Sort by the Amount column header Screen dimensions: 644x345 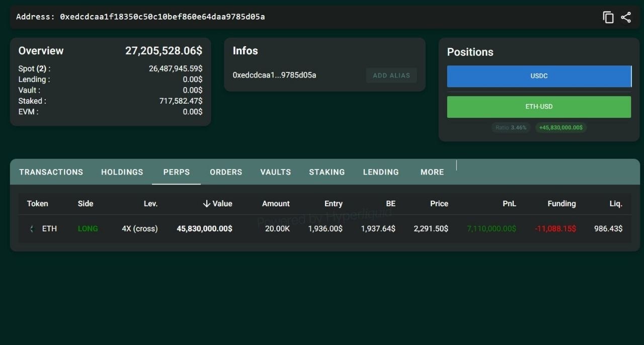pyautogui.click(x=276, y=204)
